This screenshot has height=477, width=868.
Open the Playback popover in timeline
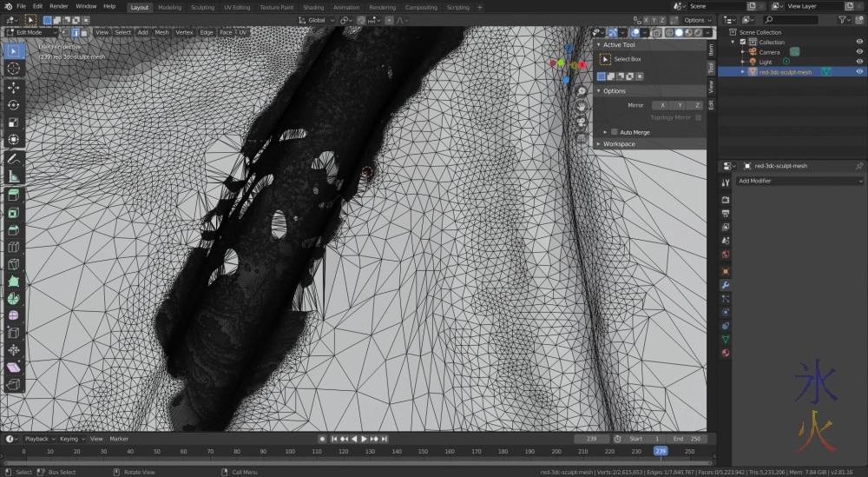(37, 439)
